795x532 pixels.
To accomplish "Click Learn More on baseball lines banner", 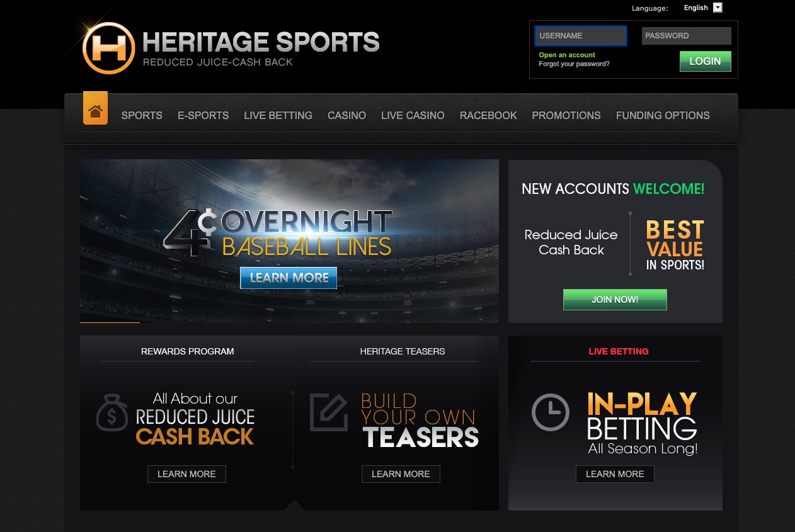I will [289, 278].
